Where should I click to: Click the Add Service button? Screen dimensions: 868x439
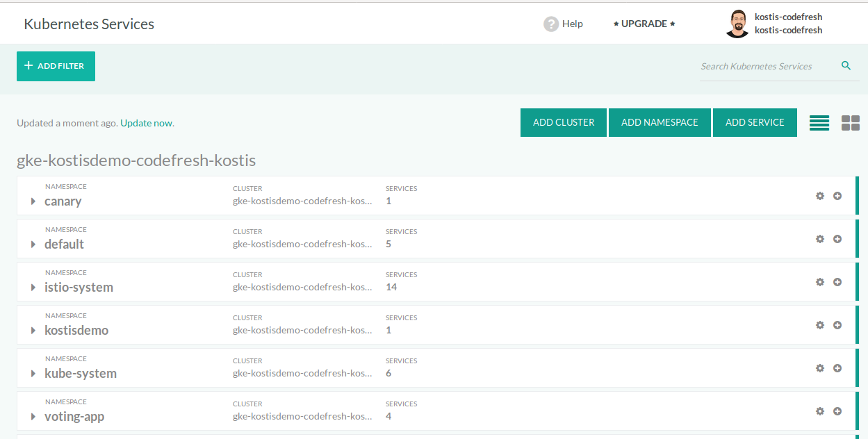pos(755,122)
